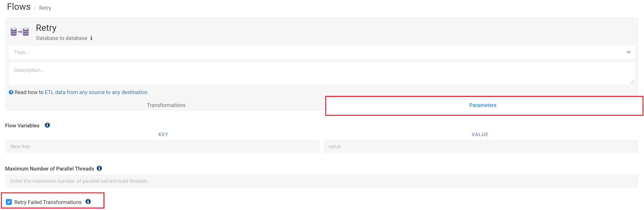
Task: Select the Parameters tab
Action: pos(483,105)
